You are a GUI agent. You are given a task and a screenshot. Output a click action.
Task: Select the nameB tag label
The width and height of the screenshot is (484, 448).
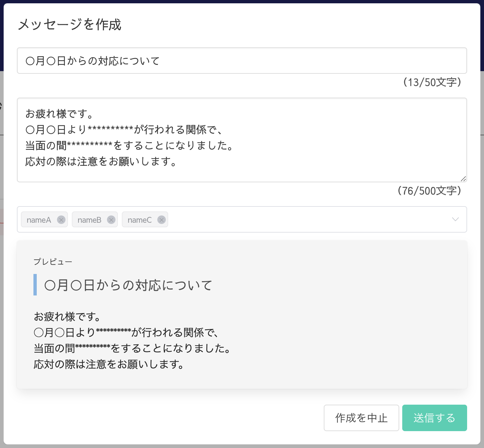click(x=89, y=220)
